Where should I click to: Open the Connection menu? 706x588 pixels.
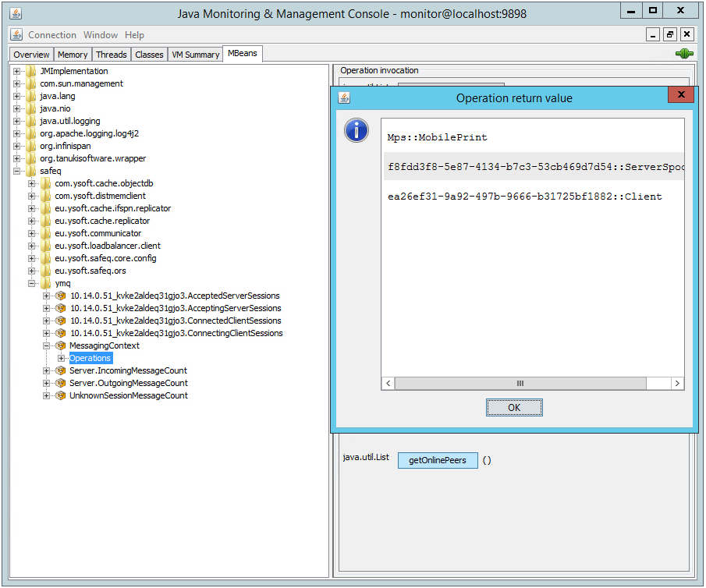click(x=52, y=35)
